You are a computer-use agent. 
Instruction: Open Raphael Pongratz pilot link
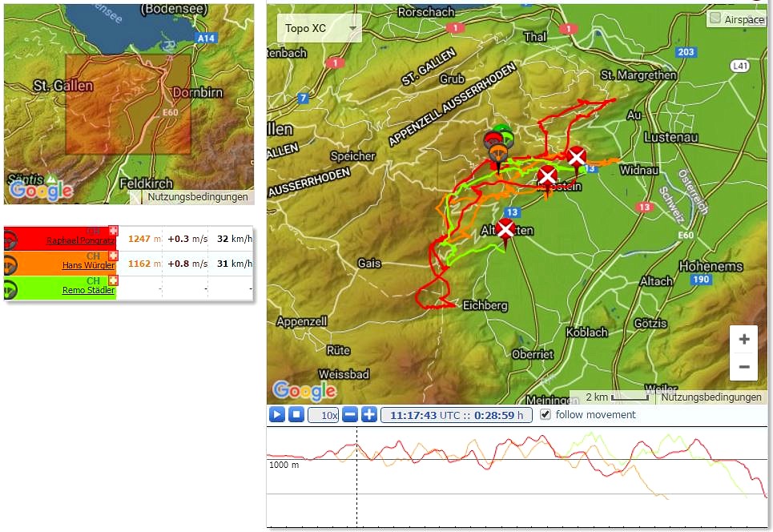[x=80, y=240]
